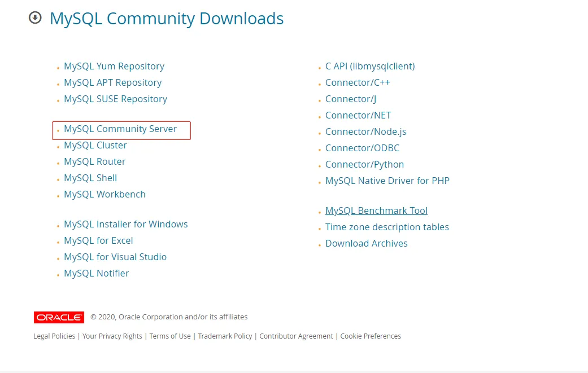Open Your Privacy Rights footer link

pos(112,336)
